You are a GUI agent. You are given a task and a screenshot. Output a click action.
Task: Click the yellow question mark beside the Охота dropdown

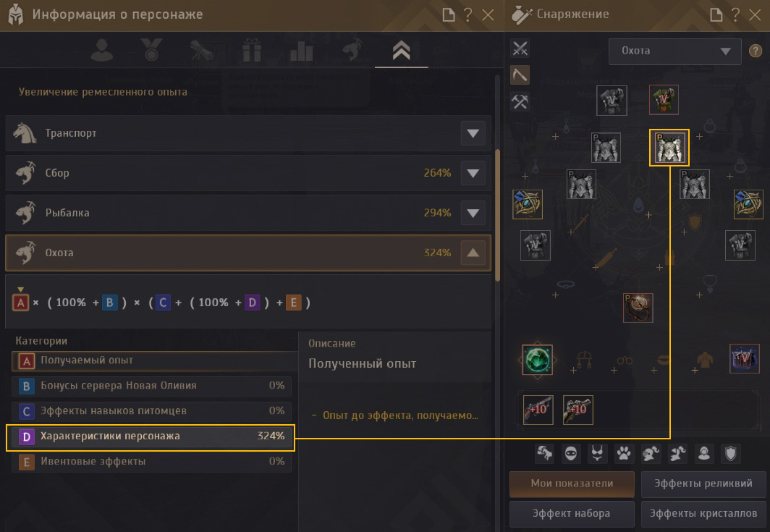click(756, 51)
